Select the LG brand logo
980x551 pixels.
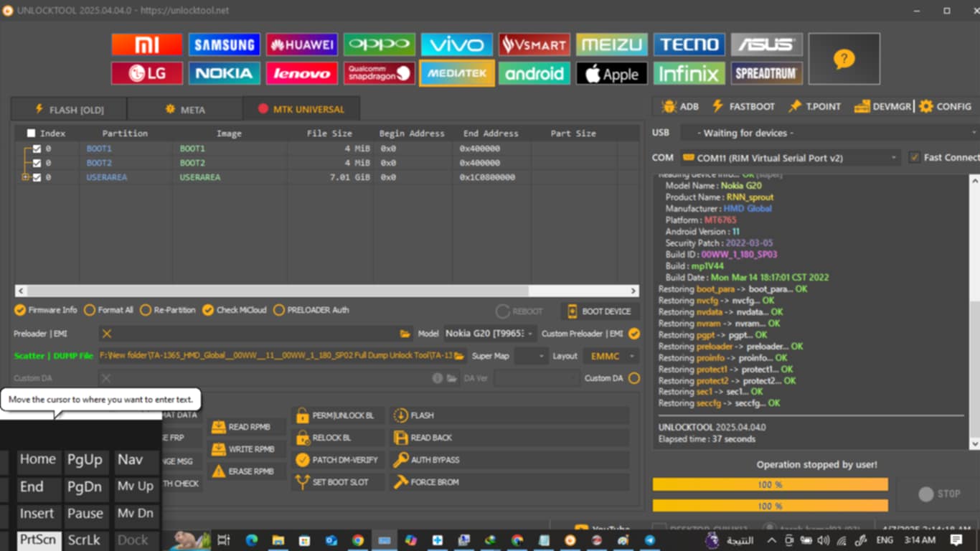[146, 73]
